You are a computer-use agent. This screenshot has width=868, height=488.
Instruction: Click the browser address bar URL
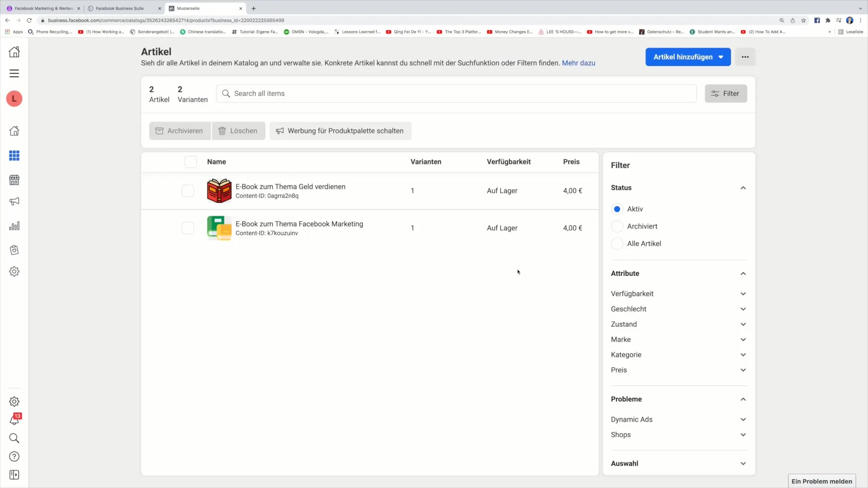166,20
